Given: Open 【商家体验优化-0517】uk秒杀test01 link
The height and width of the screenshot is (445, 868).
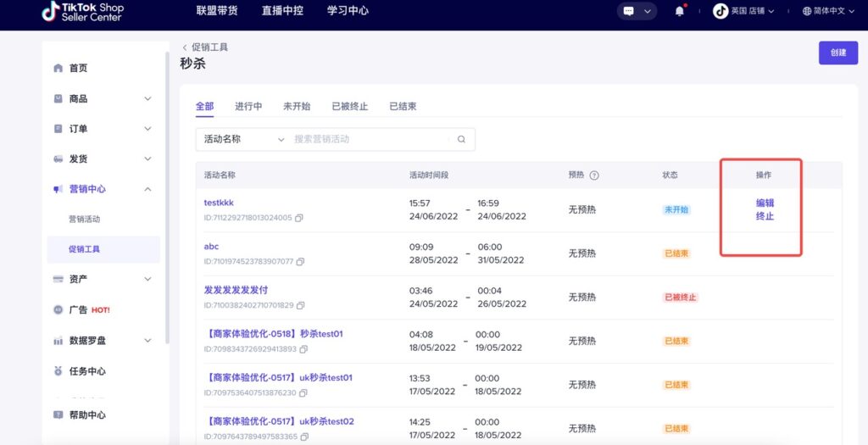Looking at the screenshot, I should click(x=280, y=377).
